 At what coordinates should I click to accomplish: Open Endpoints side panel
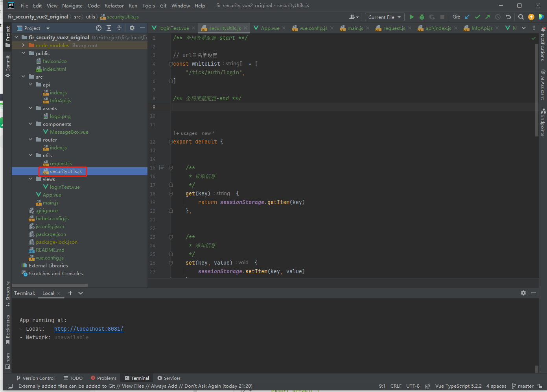point(543,122)
